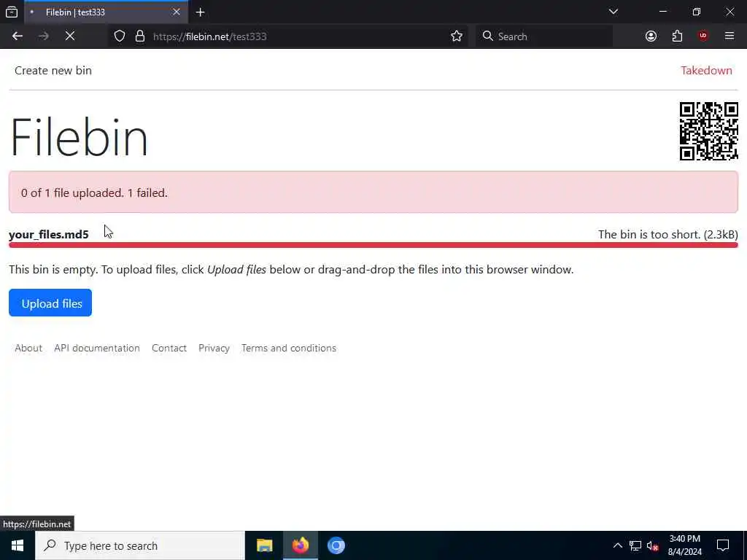Bookmark this page with the star icon
Image resolution: width=747 pixels, height=560 pixels.
pyautogui.click(x=457, y=36)
